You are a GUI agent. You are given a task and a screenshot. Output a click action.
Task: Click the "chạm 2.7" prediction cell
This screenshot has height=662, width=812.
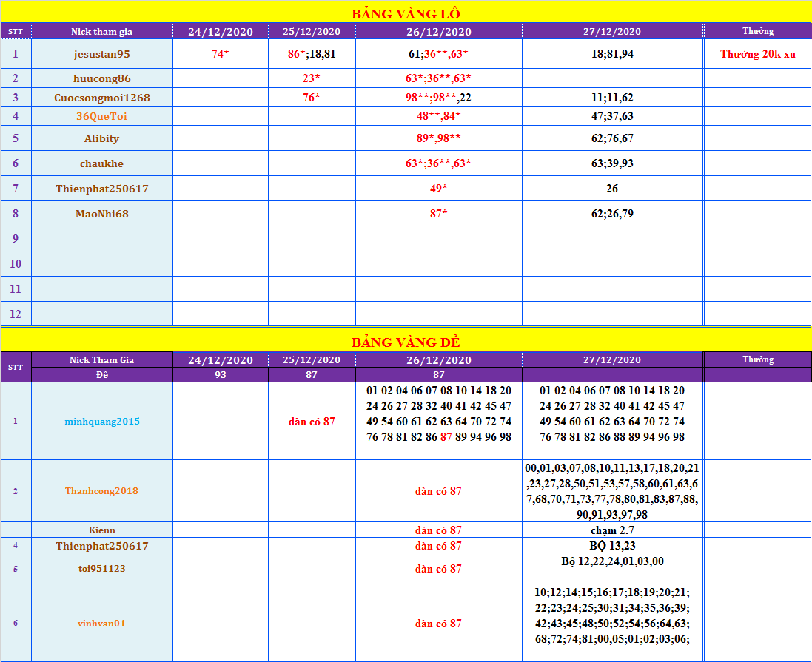[x=612, y=530]
